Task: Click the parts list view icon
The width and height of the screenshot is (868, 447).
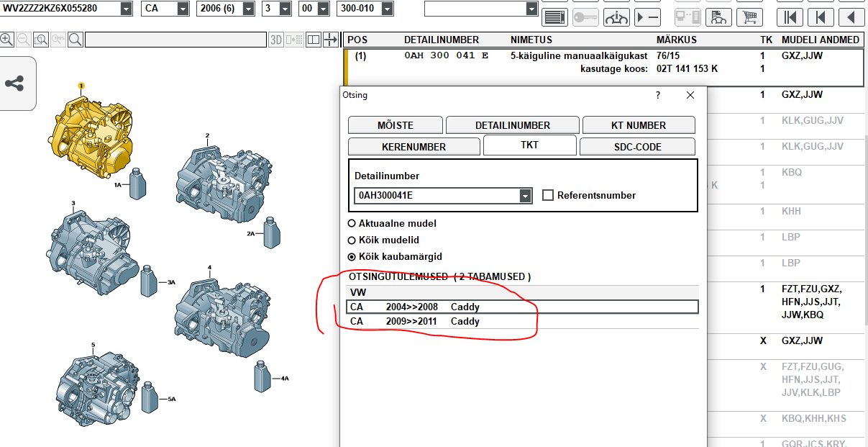Action: pyautogui.click(x=553, y=17)
